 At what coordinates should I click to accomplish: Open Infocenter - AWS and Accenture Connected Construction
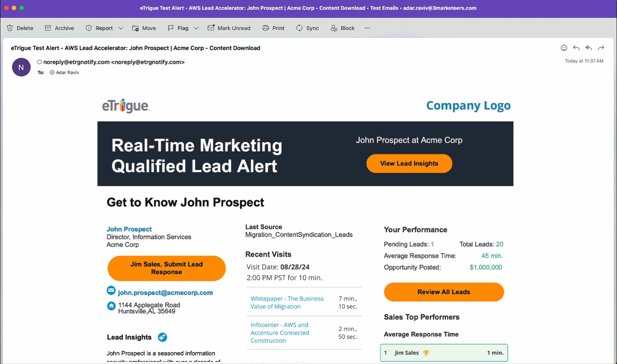(x=280, y=333)
